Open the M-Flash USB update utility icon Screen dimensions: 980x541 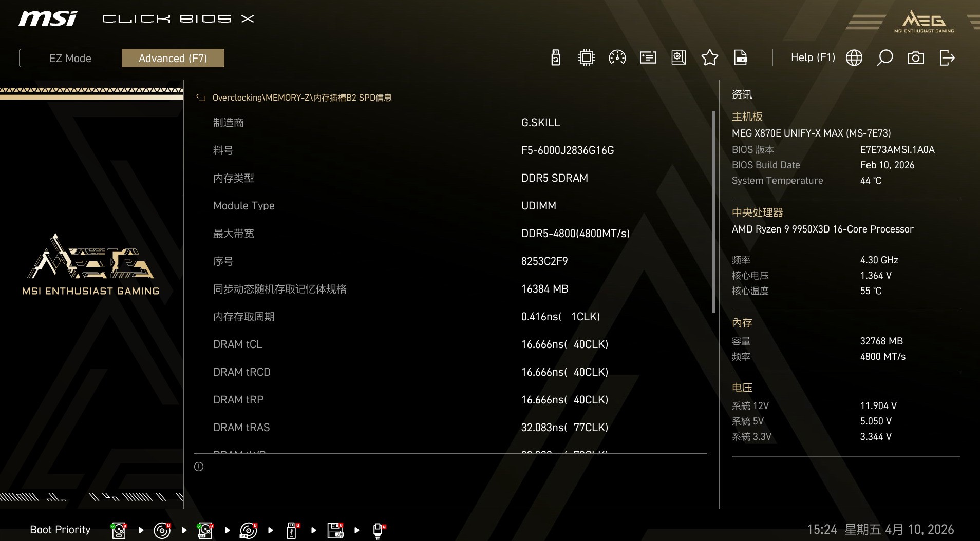point(555,57)
